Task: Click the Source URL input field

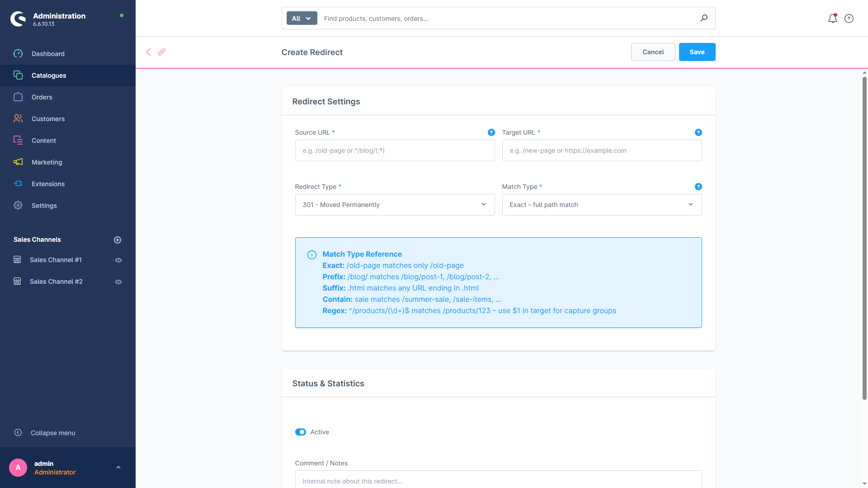Action: point(395,150)
